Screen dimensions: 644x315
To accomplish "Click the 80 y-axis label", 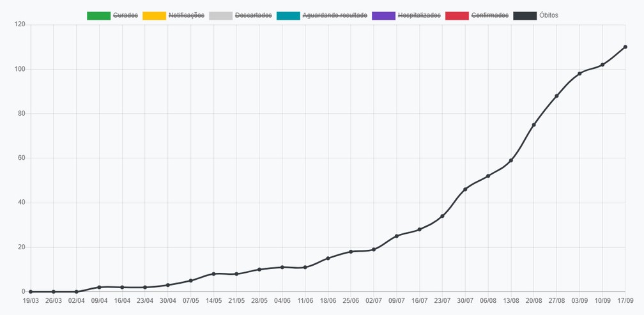I will point(22,114).
